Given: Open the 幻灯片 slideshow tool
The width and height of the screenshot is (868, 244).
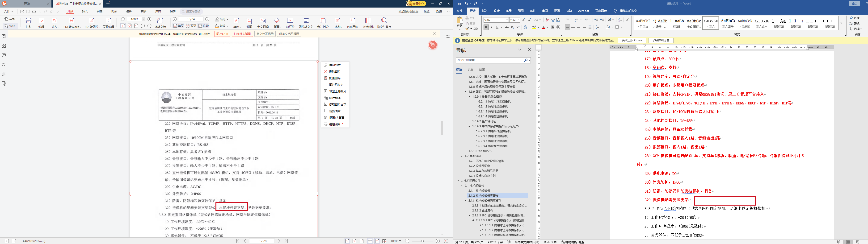Looking at the screenshot, I should tap(290, 23).
